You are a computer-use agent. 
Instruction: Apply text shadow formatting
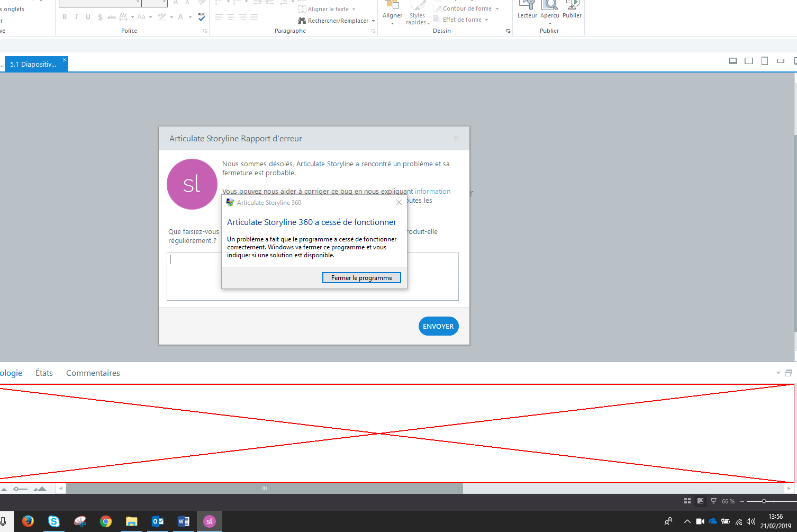pyautogui.click(x=100, y=17)
